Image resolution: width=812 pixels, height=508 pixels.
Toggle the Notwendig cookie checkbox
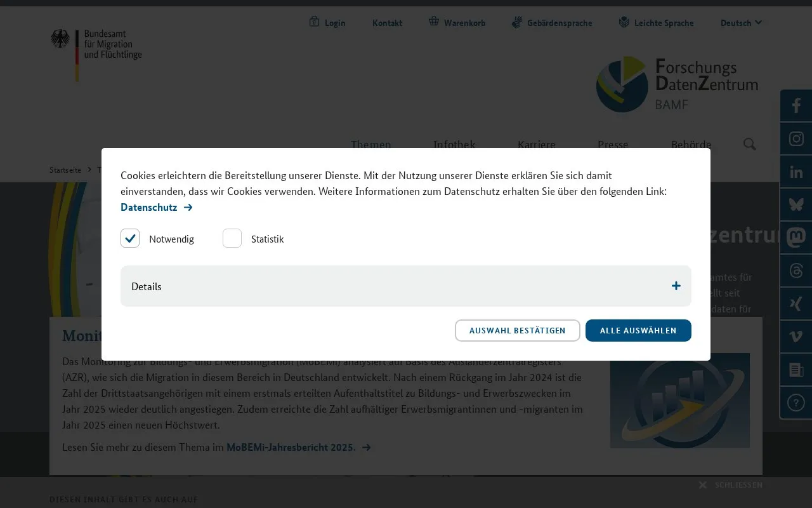coord(130,238)
